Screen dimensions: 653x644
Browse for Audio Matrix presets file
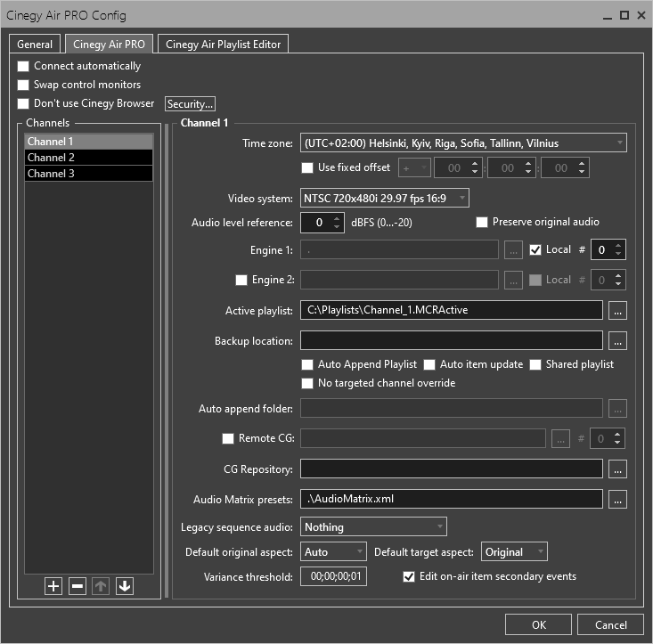point(617,500)
